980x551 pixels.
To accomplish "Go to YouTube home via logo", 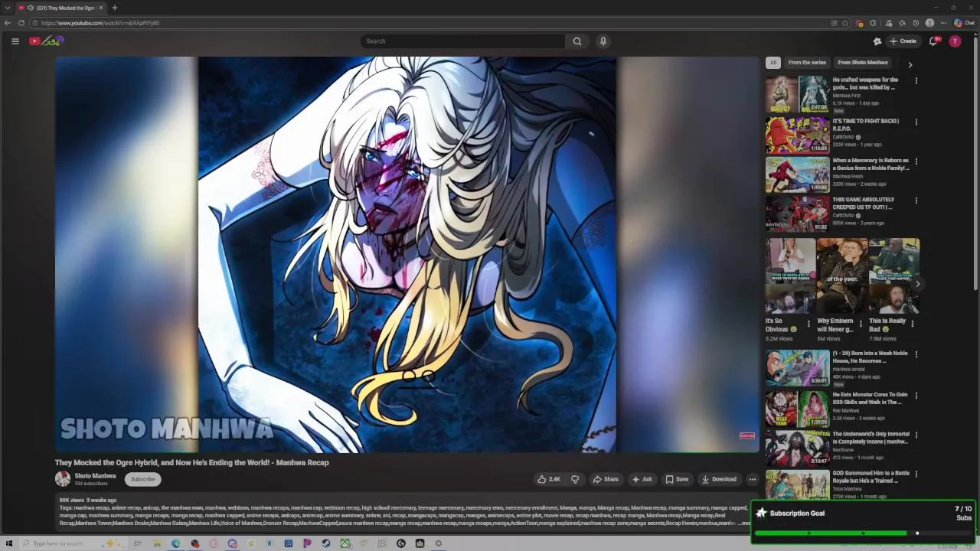I will tap(46, 41).
